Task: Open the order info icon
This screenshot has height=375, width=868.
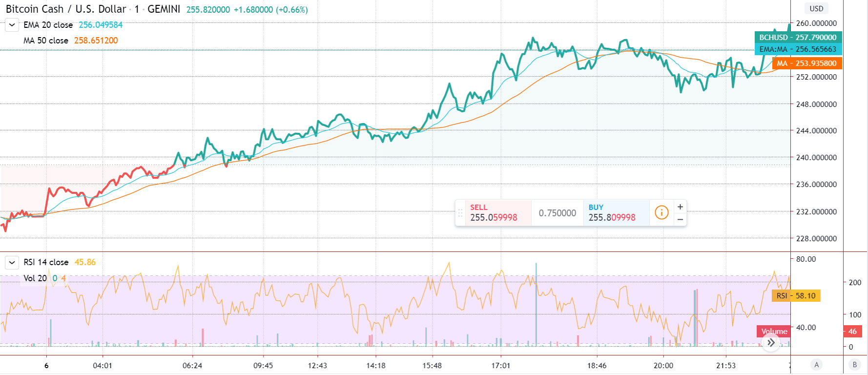Action: coord(661,212)
